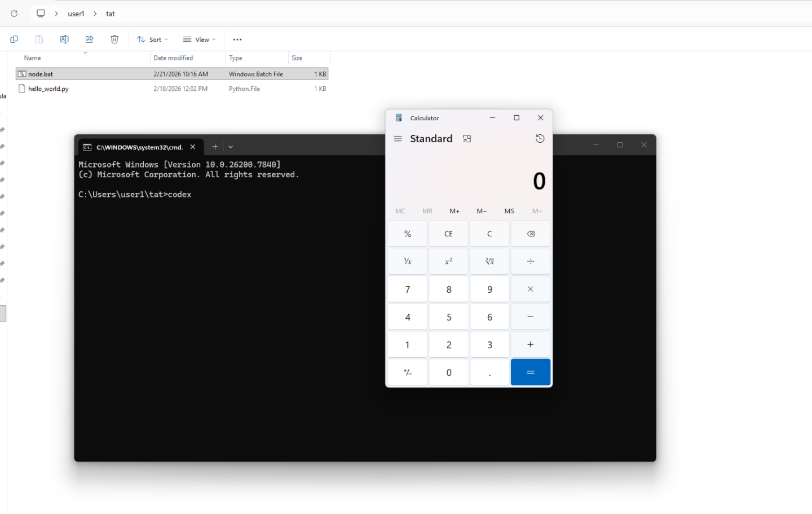812x514 pixels.
Task: Click the M+ memory add button
Action: click(454, 211)
